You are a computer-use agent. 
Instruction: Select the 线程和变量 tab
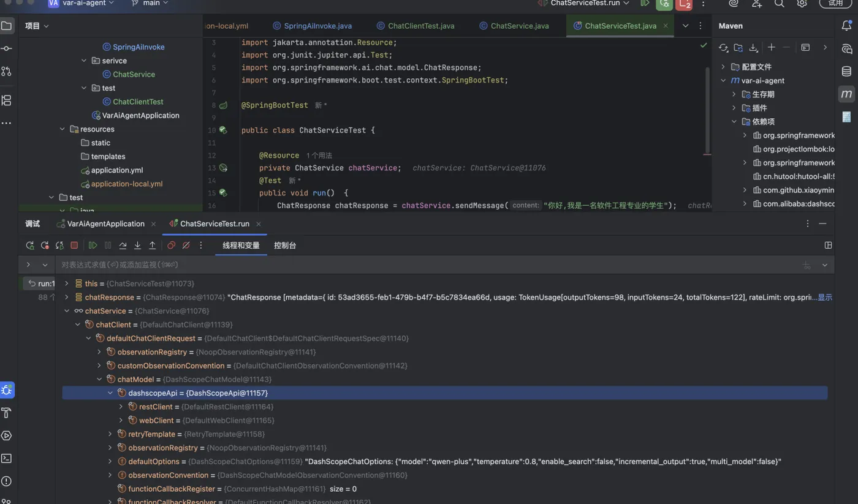241,245
